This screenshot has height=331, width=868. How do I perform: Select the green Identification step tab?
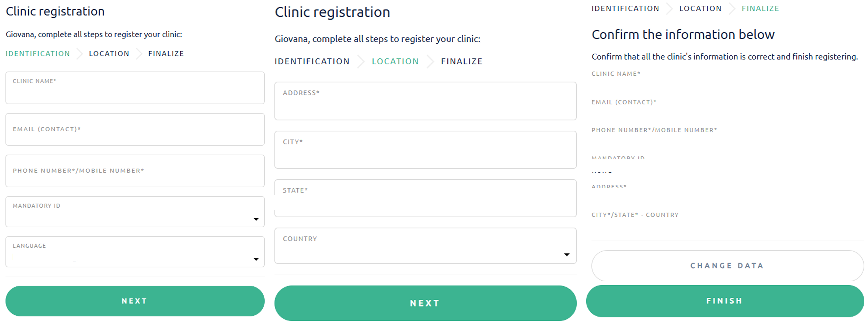pyautogui.click(x=38, y=54)
